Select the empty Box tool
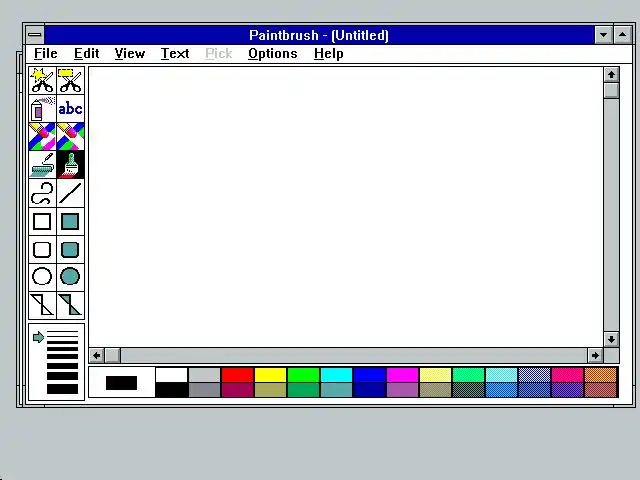 click(42, 221)
